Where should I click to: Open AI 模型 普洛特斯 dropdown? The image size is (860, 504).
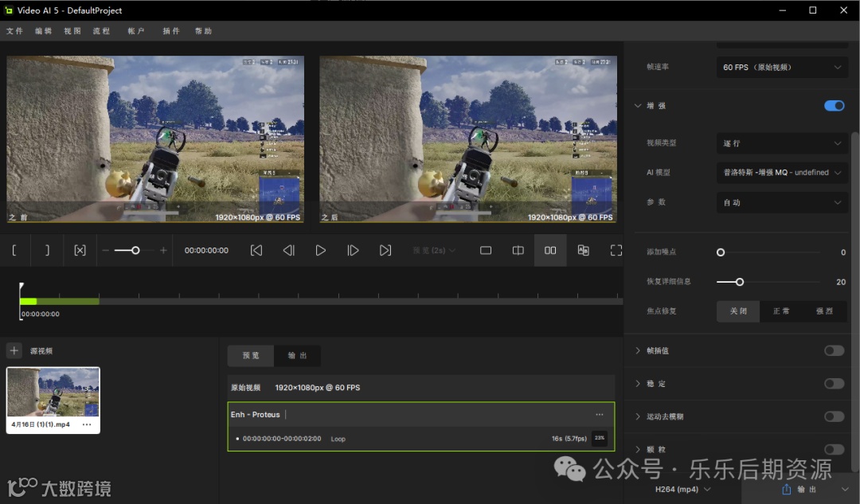pyautogui.click(x=782, y=172)
